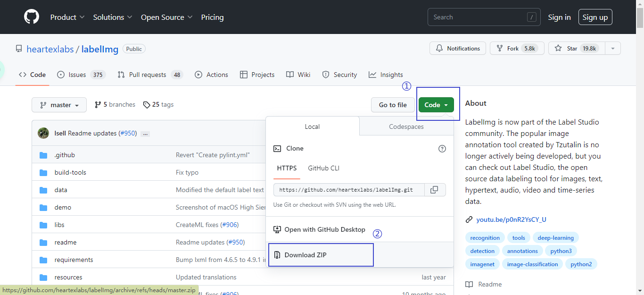Viewport: 644px width, 295px height.
Task: Select the GitHub CLI clone tab
Action: click(x=323, y=168)
